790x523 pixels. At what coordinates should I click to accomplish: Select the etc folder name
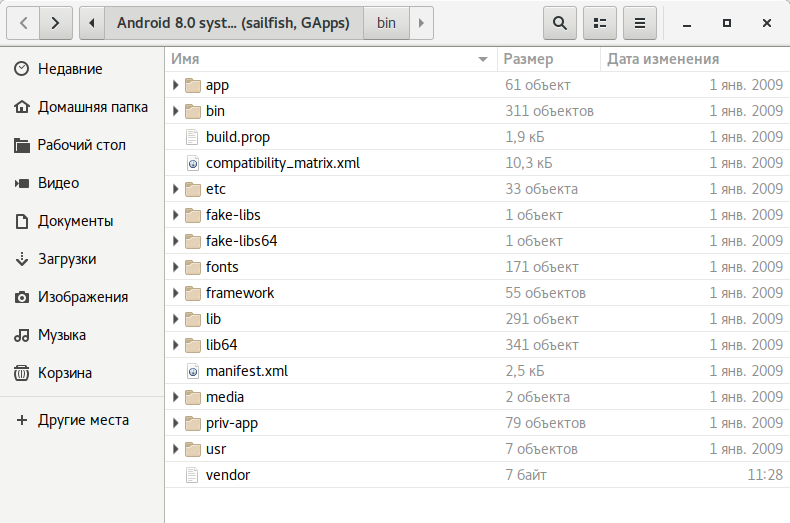pyautogui.click(x=216, y=189)
